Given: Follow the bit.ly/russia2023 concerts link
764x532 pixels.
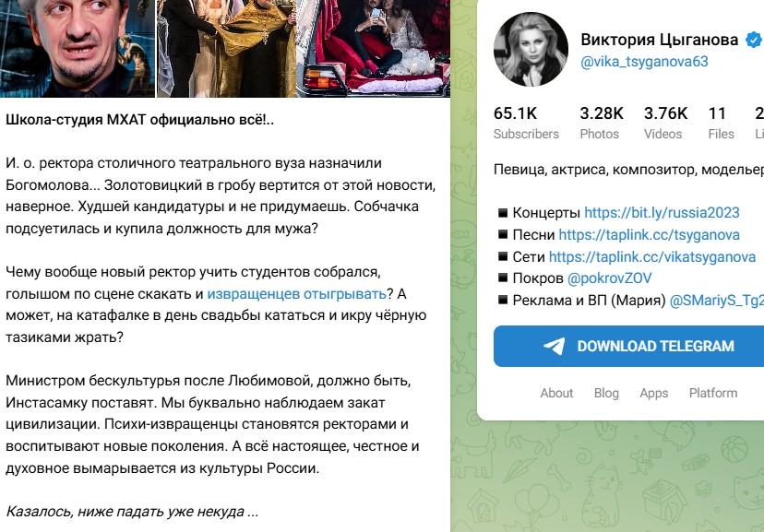Looking at the screenshot, I should (x=662, y=213).
